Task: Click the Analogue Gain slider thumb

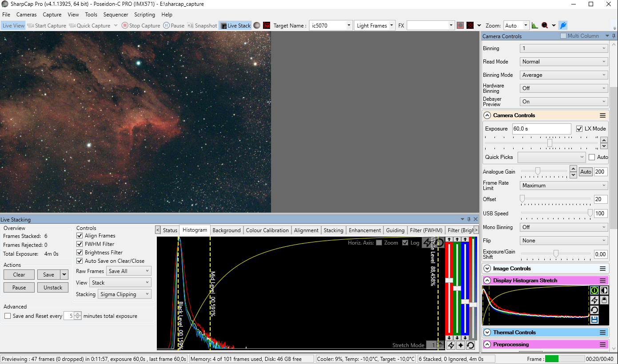Action: click(538, 171)
